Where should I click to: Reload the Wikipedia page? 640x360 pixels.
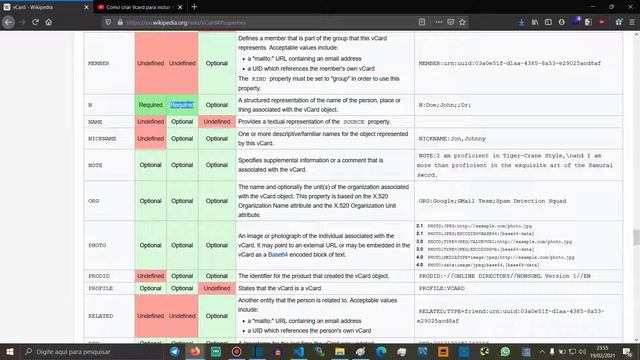pos(36,22)
